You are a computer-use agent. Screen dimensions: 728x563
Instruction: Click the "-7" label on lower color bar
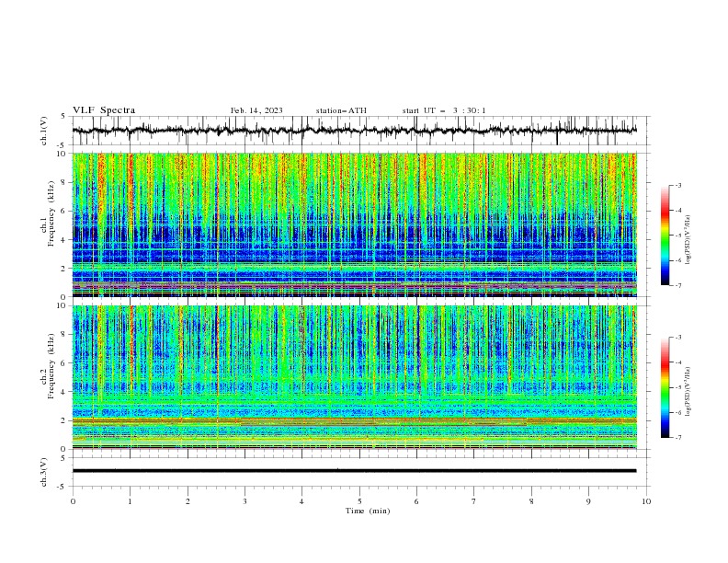click(x=678, y=437)
